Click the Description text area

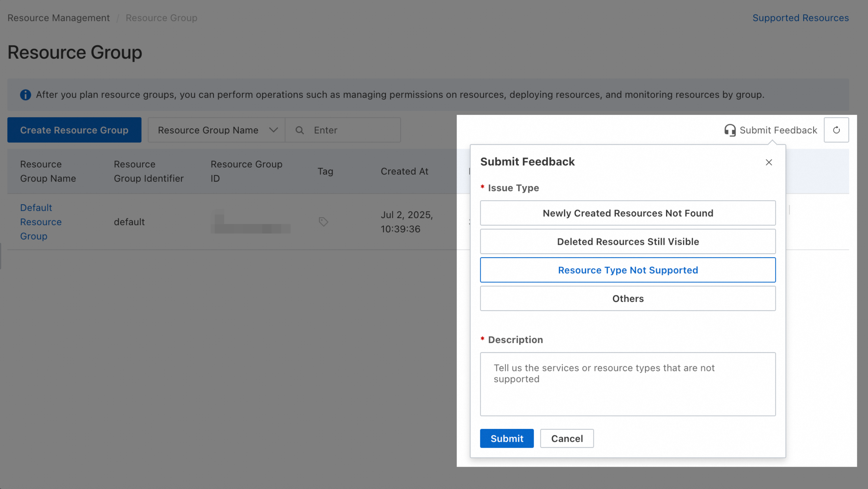click(628, 384)
